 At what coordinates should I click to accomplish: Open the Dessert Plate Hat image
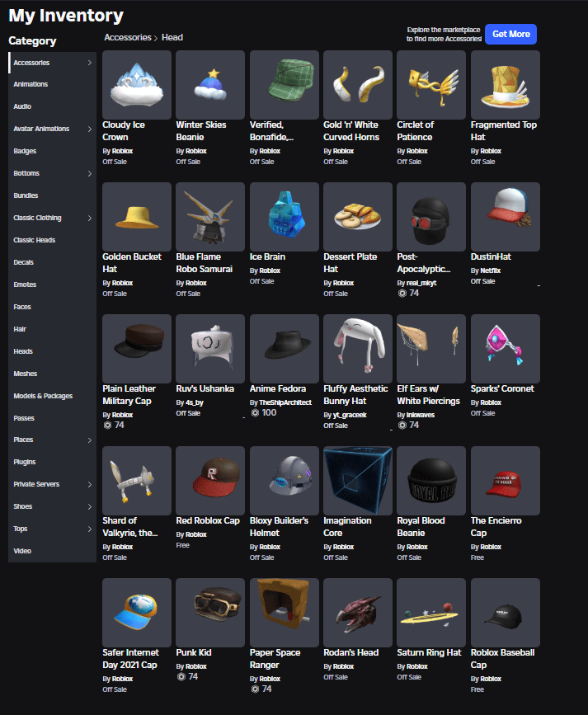[358, 217]
